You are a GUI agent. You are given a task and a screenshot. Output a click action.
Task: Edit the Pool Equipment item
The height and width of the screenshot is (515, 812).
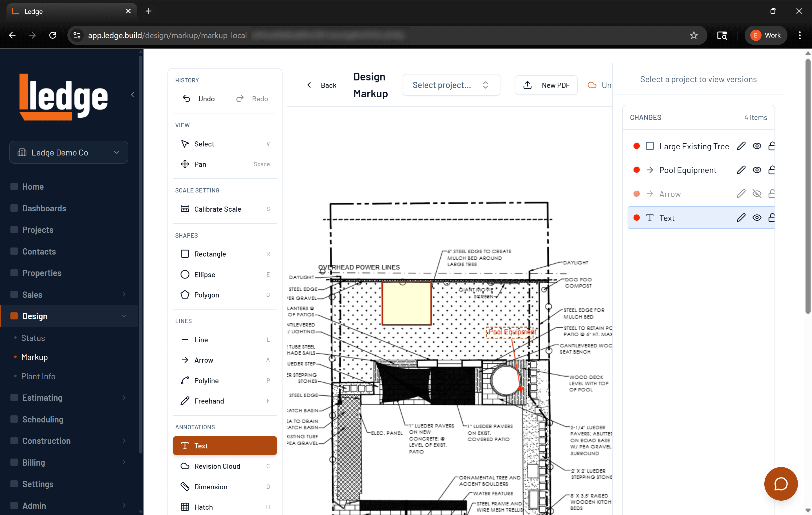click(741, 170)
